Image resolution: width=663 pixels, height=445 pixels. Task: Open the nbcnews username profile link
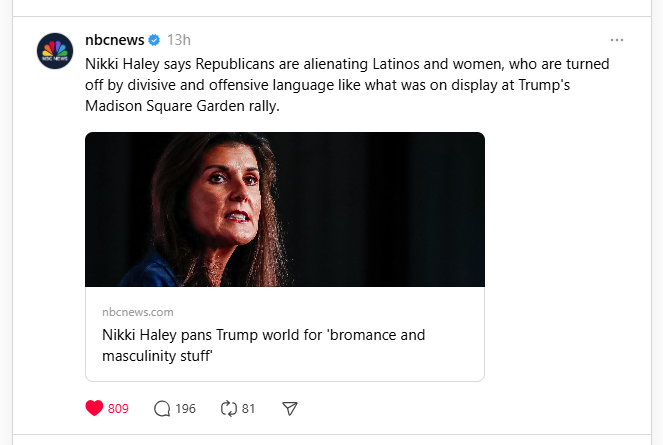point(114,40)
